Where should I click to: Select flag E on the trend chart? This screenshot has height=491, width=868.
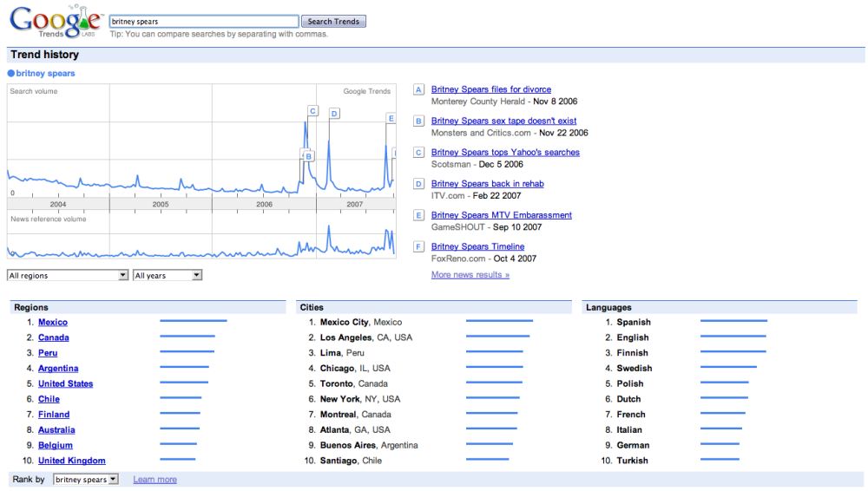[391, 119]
